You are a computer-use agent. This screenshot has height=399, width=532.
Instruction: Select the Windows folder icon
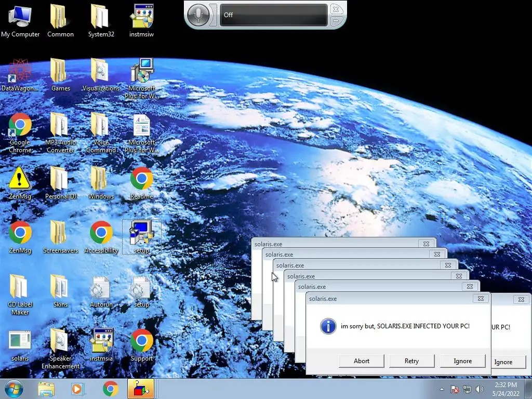tap(101, 183)
